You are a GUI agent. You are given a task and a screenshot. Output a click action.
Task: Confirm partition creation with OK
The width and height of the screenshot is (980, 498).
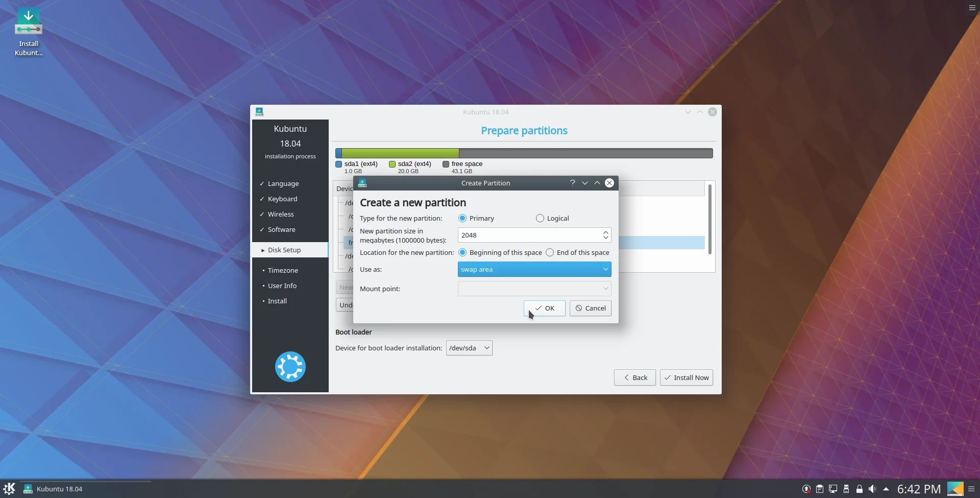[x=545, y=308]
